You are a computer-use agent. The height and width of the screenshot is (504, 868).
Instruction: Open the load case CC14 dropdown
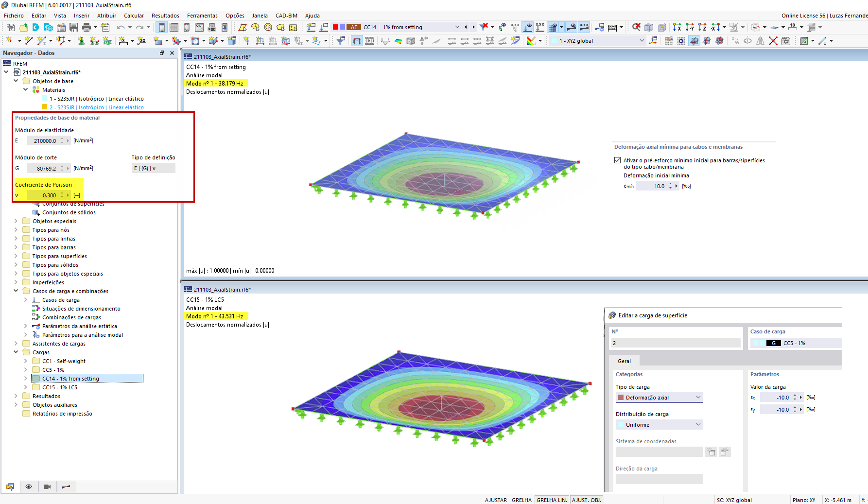coord(457,27)
